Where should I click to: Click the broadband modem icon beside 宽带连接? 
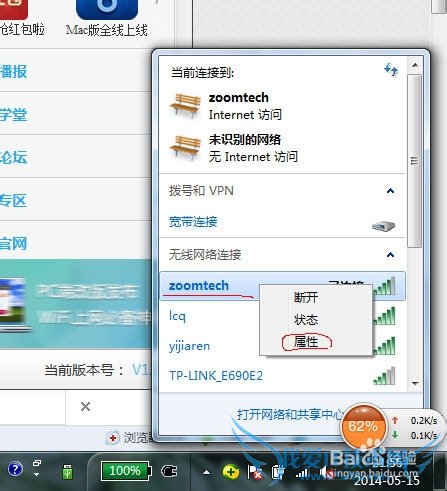384,226
